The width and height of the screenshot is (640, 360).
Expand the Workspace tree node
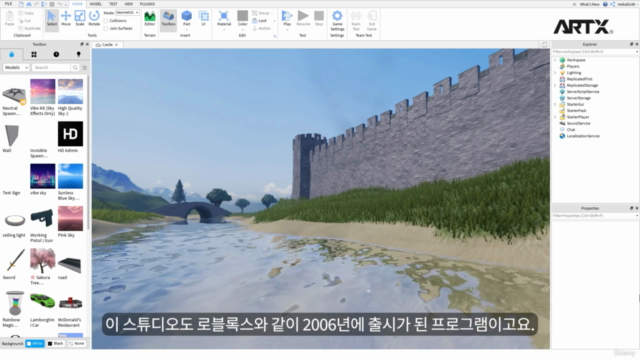click(x=555, y=60)
